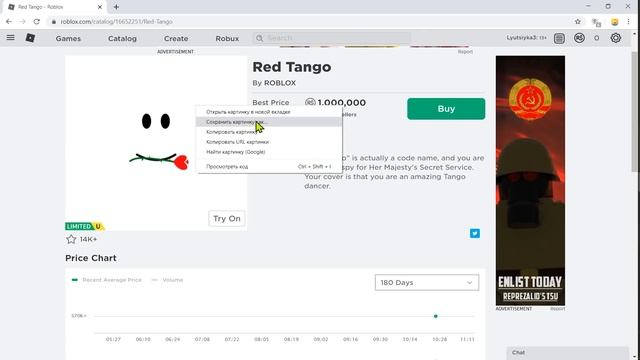Open the Lyutsiyka3 username link
Screen dimensions: 640x360
[x=522, y=38]
